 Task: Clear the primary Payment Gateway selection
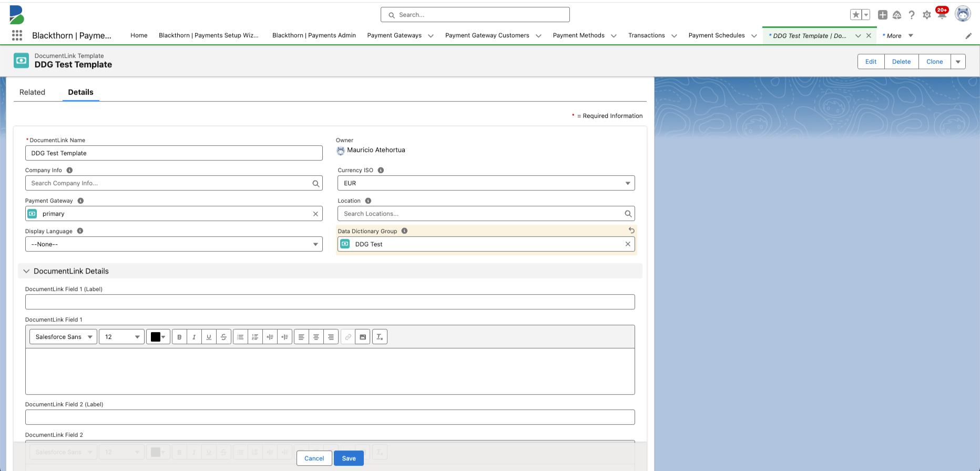(315, 214)
